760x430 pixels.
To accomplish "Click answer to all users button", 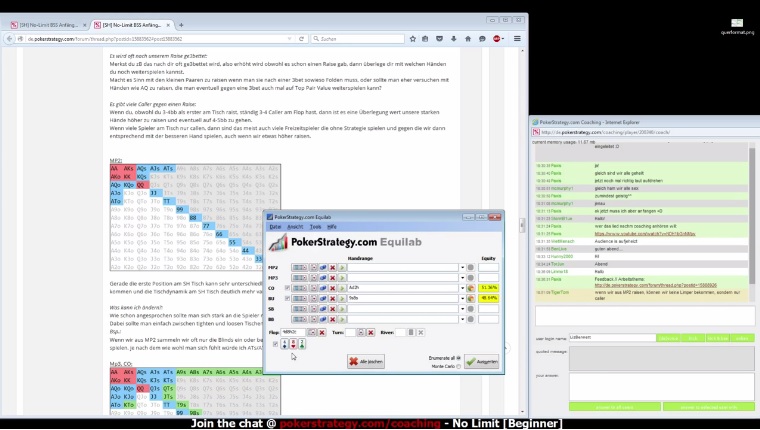I will pos(614,407).
